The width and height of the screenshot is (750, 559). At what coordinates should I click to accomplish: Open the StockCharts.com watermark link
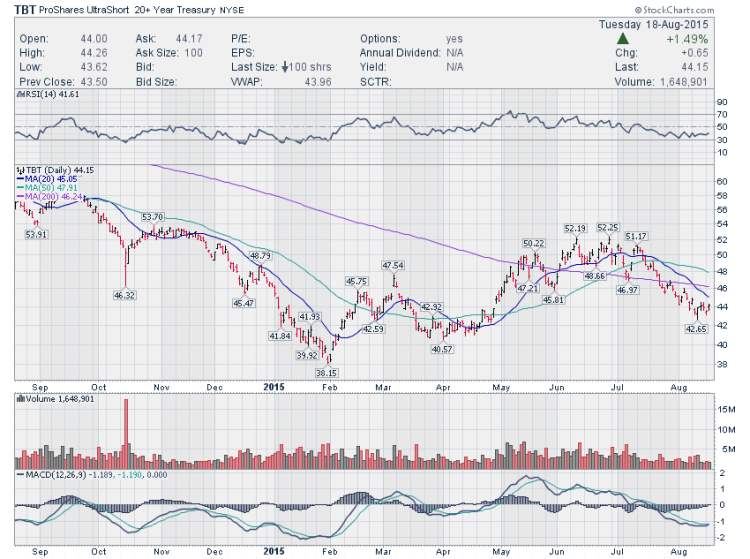(674, 10)
